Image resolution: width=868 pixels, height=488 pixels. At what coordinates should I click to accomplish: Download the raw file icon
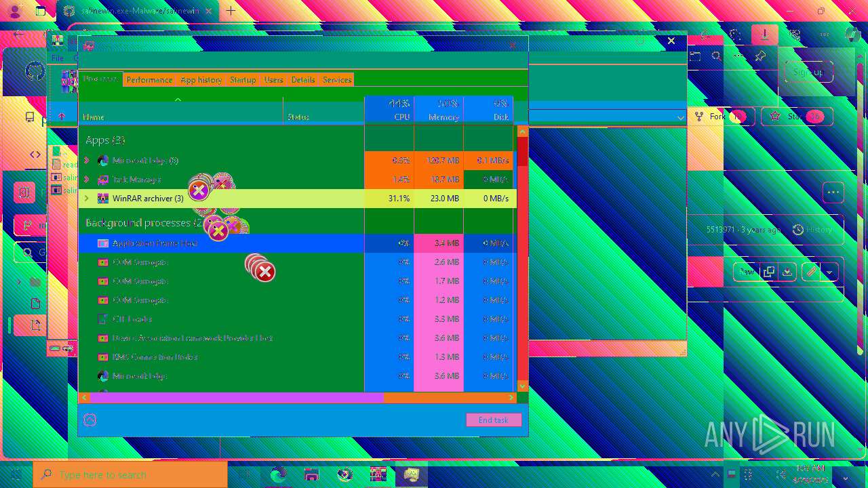coord(787,272)
